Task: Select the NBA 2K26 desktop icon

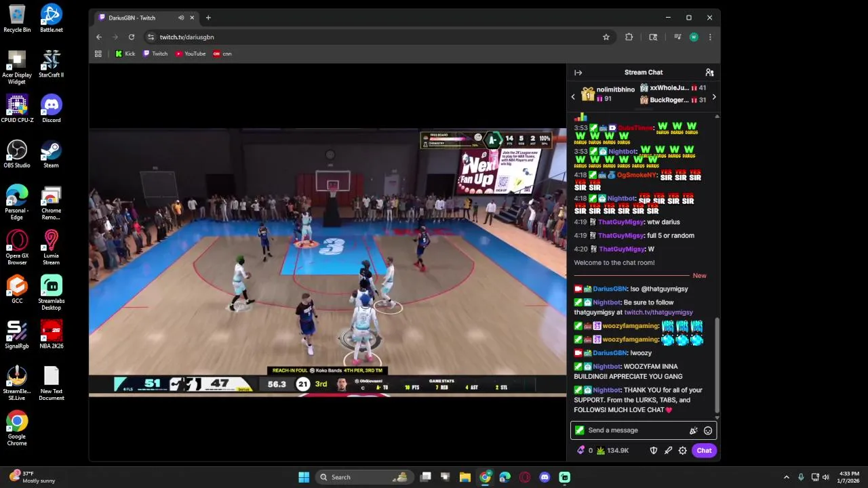Action: click(51, 334)
